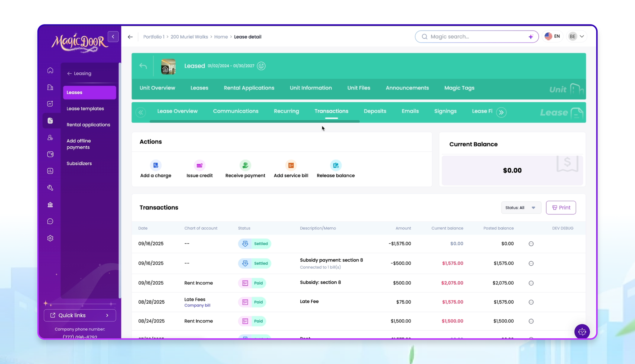Go to Home breadcrumb

221,37
